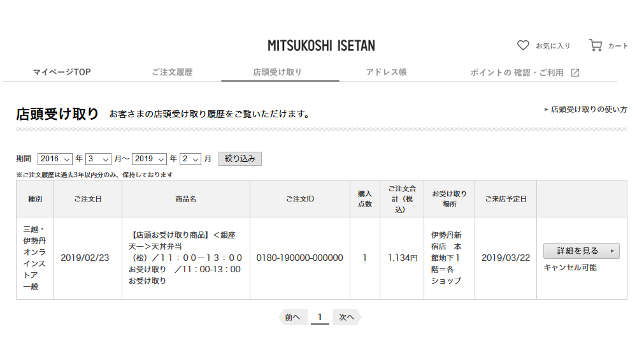Image resolution: width=644 pixels, height=343 pixels.
Task: Click 購入点数 column header
Action: tap(365, 199)
